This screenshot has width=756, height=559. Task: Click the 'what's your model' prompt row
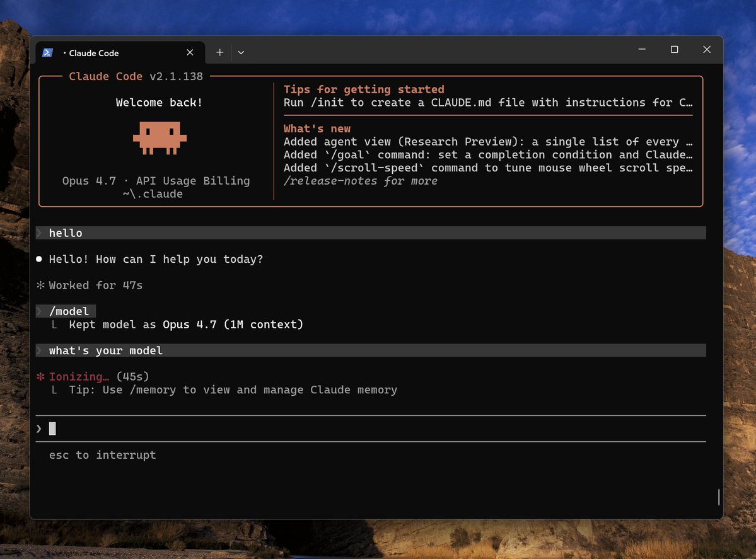pyautogui.click(x=371, y=350)
